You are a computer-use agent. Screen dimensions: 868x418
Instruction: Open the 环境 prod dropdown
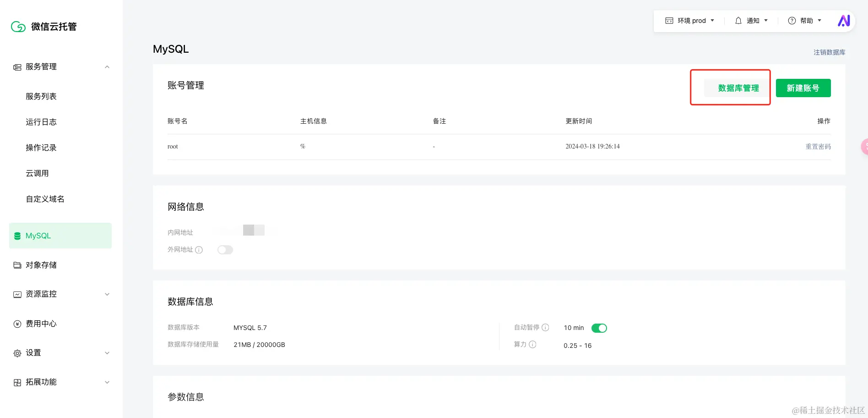tap(690, 21)
